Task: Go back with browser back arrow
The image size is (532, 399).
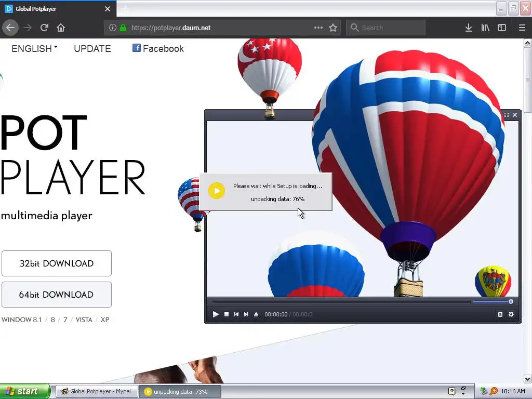Action: (x=10, y=28)
